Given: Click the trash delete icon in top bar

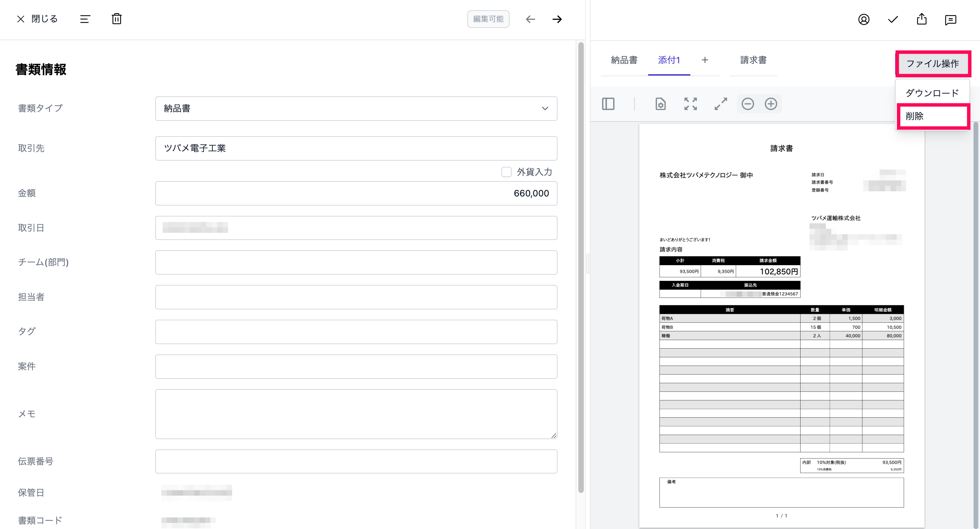Looking at the screenshot, I should click(116, 19).
